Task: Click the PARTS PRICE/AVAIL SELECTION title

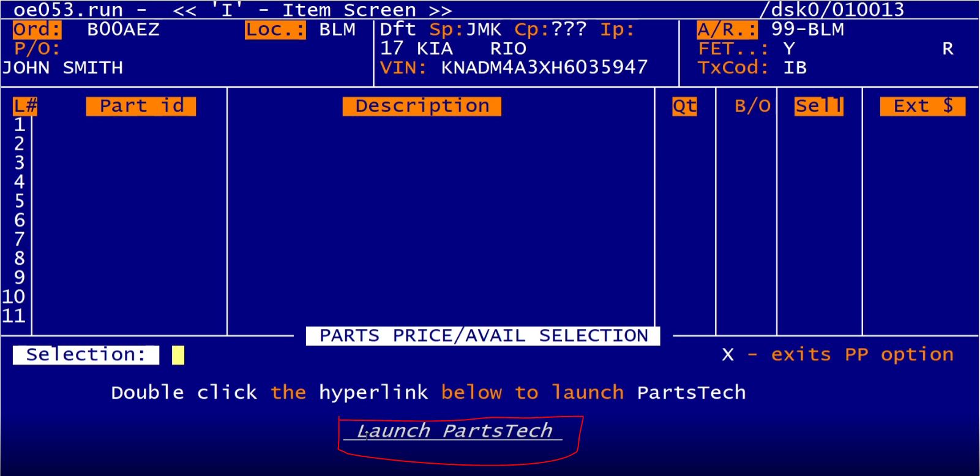Action: (x=483, y=336)
